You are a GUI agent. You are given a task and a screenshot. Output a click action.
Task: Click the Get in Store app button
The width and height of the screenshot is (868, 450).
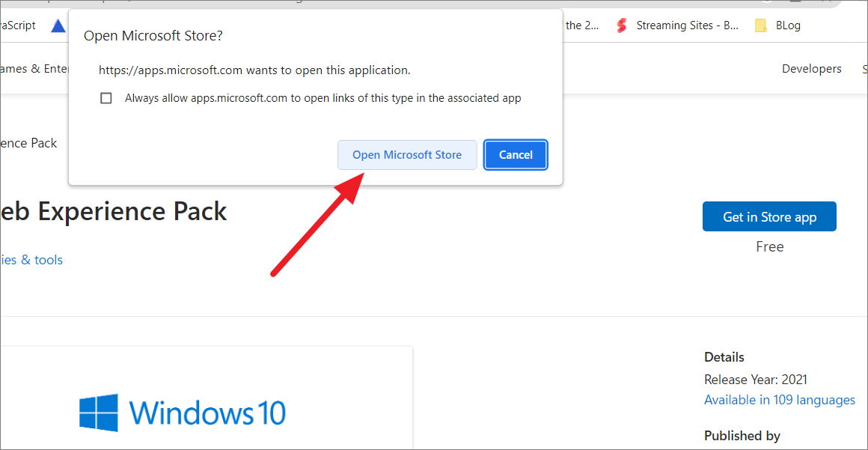tap(769, 216)
